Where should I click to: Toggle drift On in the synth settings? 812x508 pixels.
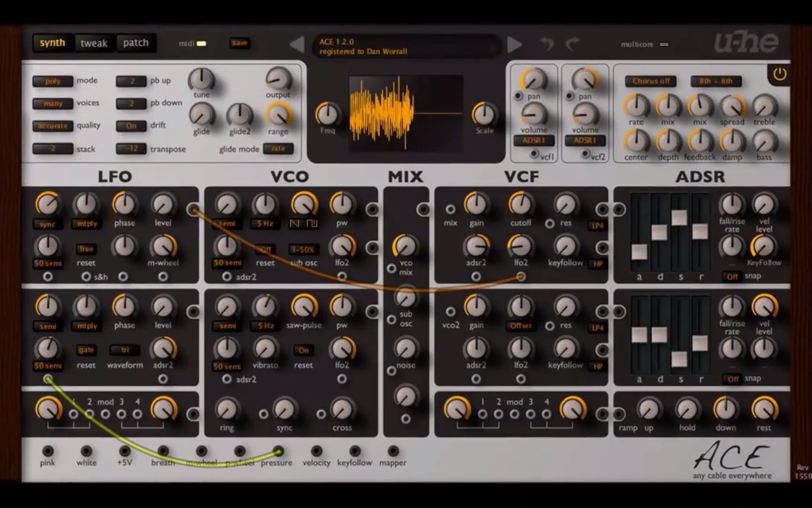point(130,126)
